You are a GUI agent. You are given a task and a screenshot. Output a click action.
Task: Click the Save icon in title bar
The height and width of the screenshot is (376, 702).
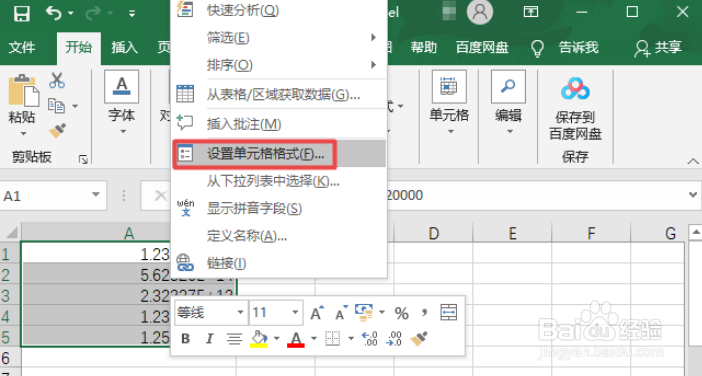21,14
